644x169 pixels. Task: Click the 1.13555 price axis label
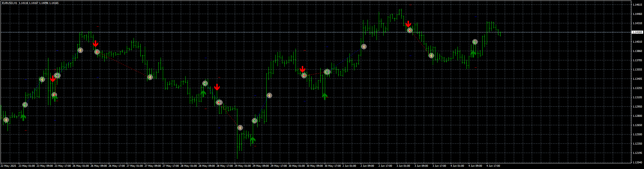pyautogui.click(x=637, y=70)
